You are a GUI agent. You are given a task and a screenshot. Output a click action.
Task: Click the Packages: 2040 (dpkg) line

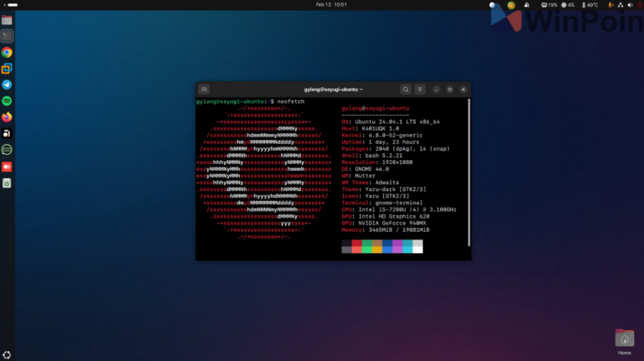click(x=396, y=149)
